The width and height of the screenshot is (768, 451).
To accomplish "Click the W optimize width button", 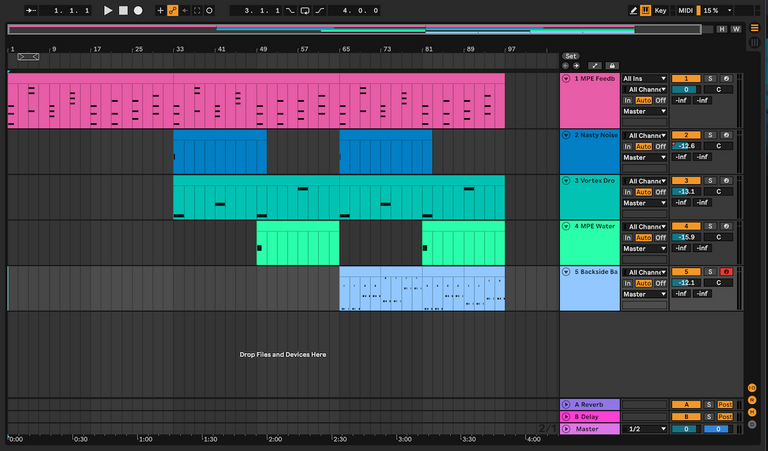I will click(x=736, y=29).
